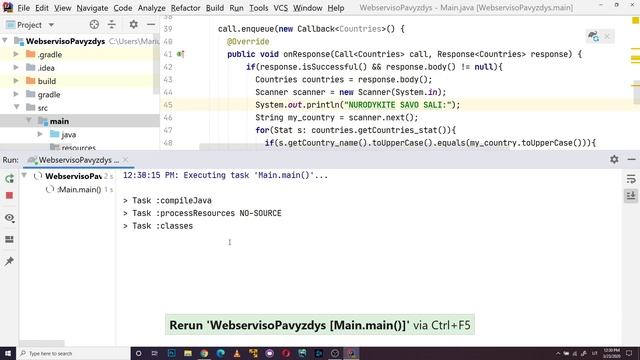Dismiss the Gradle reload notification

coord(607,36)
